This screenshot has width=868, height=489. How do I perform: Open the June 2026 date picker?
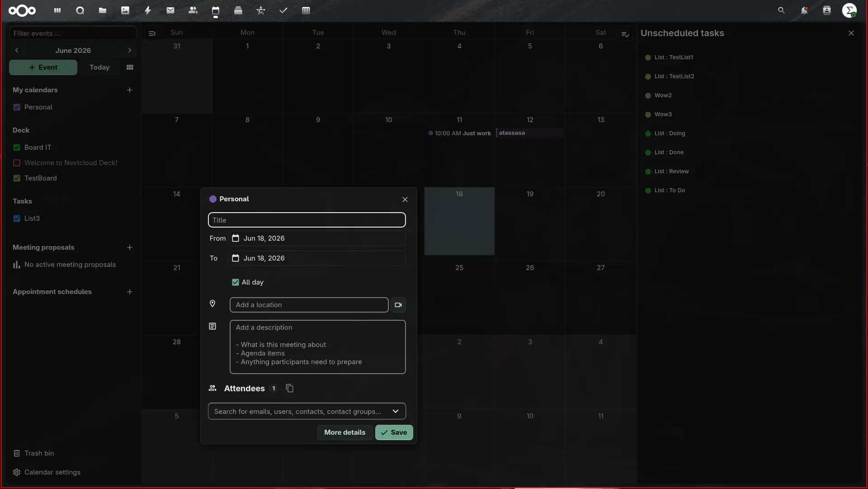tap(73, 50)
